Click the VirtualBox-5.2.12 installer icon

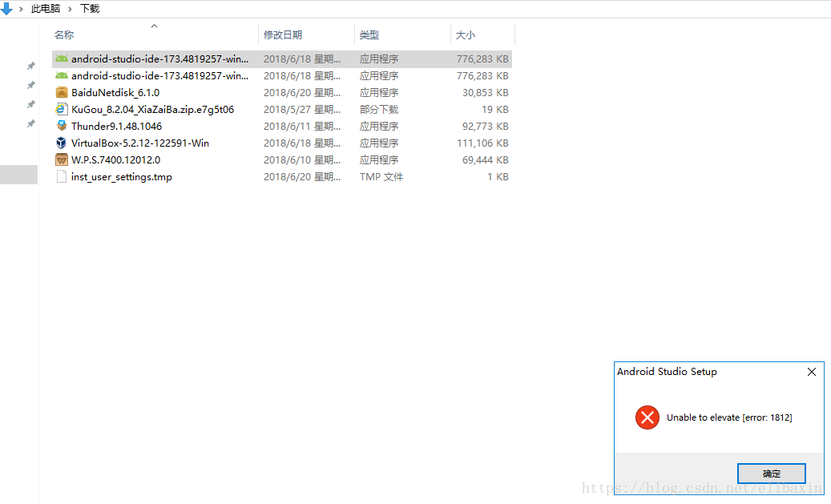(x=62, y=143)
